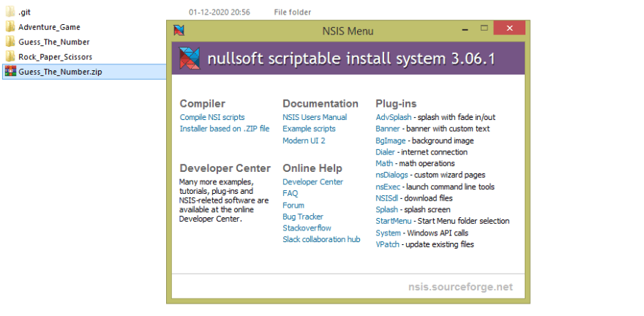Viewport: 644px width, 316px height.
Task: Open the Bug Tracker link
Action: (303, 217)
